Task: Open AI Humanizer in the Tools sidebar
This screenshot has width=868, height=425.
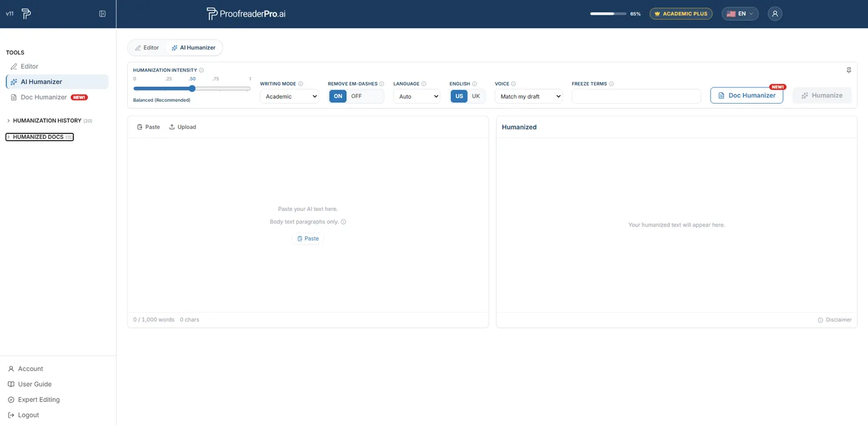Action: [x=57, y=82]
